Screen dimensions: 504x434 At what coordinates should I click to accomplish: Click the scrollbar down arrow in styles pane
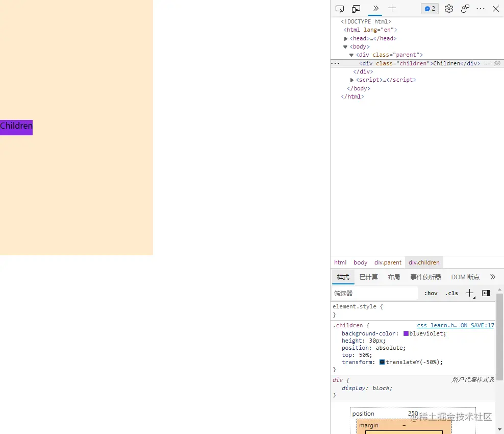point(499,429)
